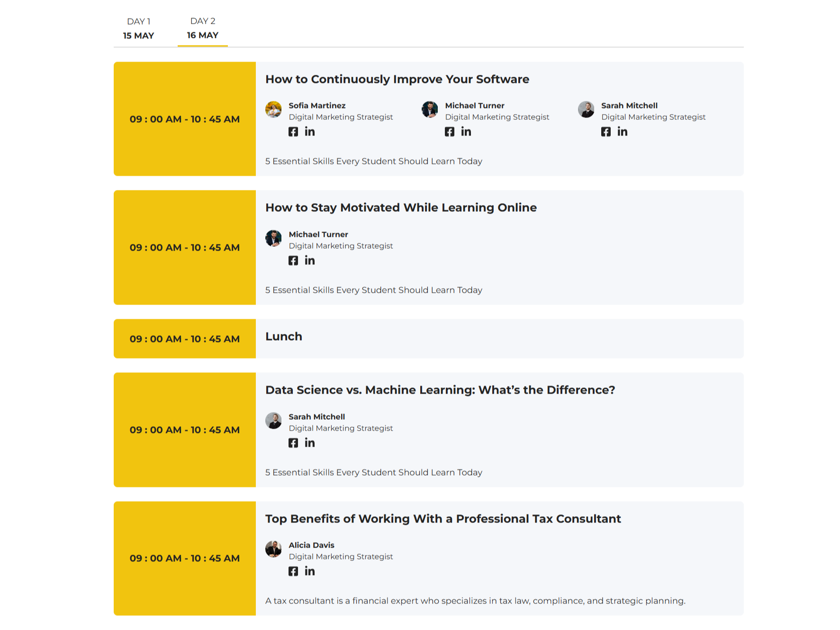Open Sofia Martinez's Facebook icon

[x=293, y=132]
